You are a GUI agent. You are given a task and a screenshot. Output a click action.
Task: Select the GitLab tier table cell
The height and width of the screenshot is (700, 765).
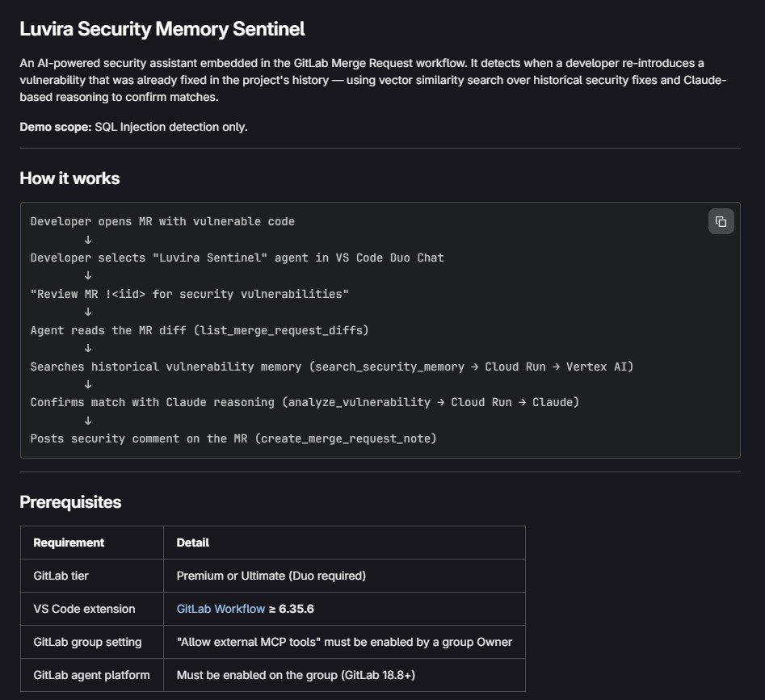[x=61, y=576]
